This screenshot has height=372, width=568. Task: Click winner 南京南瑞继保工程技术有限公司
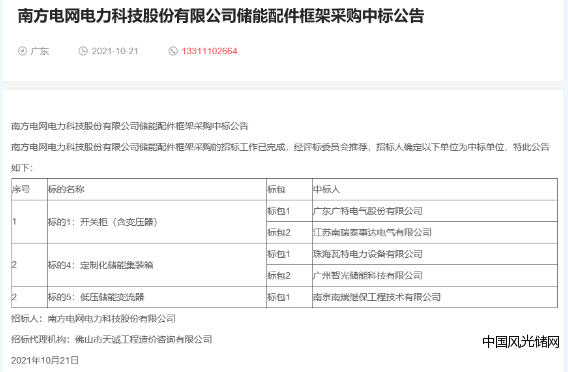377,297
